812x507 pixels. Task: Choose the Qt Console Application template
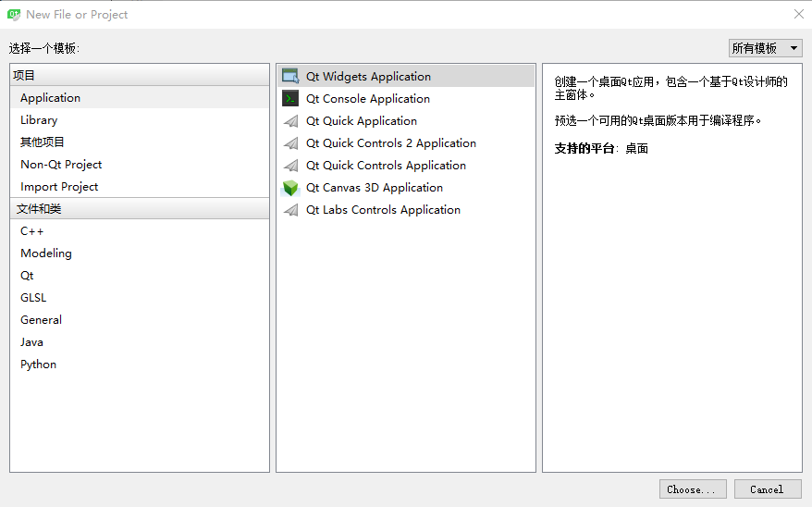(406, 98)
